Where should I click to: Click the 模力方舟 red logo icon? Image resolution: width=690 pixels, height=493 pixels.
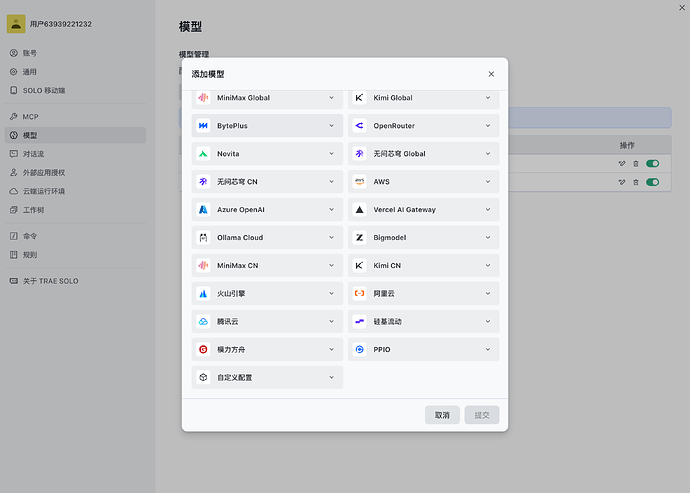click(x=203, y=350)
